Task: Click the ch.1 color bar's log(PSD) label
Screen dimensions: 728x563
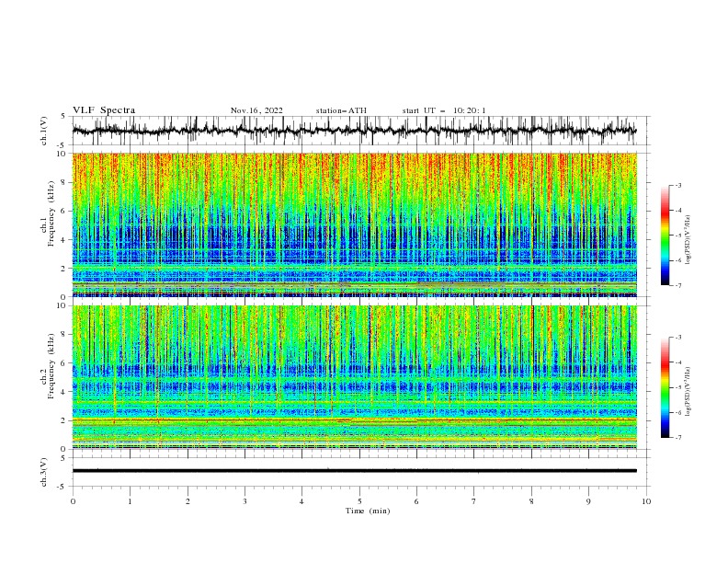Action: 688,240
